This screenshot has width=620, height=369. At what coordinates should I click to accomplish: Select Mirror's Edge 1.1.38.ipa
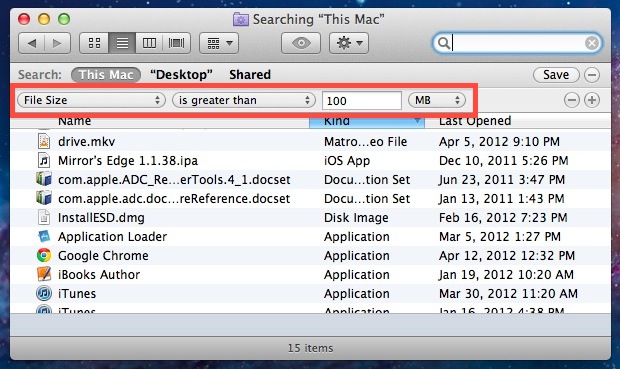click(310, 161)
